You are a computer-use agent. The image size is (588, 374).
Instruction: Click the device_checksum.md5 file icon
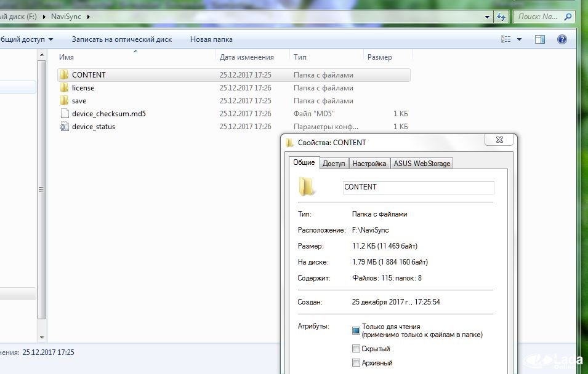coord(64,114)
